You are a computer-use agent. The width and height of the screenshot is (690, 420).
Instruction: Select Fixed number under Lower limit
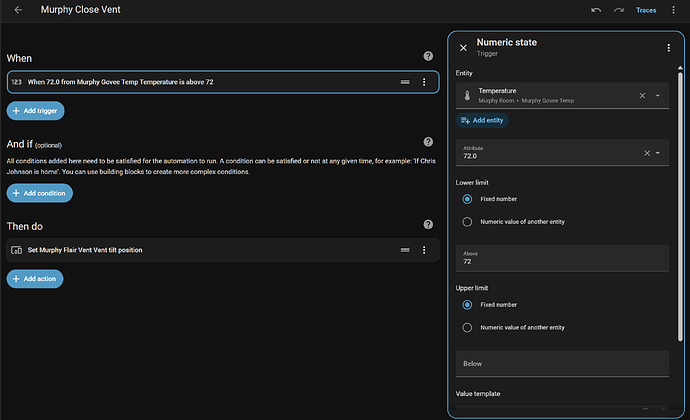click(467, 199)
